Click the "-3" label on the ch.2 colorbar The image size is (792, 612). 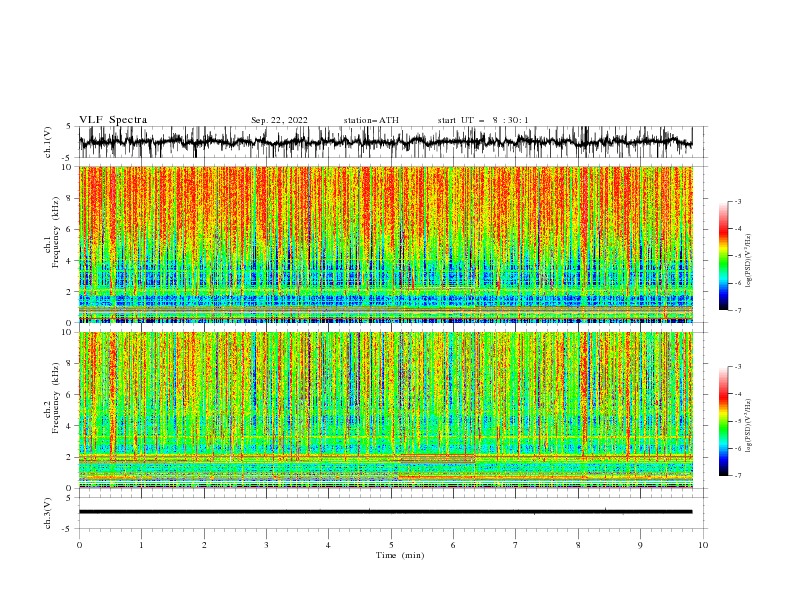pyautogui.click(x=738, y=367)
